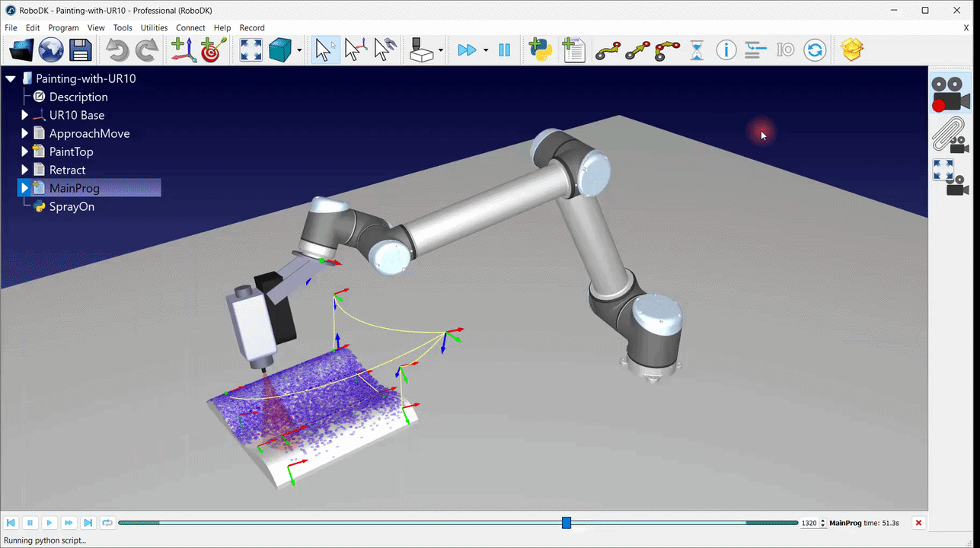Open the Edit menu
Image resolution: width=980 pixels, height=548 pixels.
click(33, 27)
